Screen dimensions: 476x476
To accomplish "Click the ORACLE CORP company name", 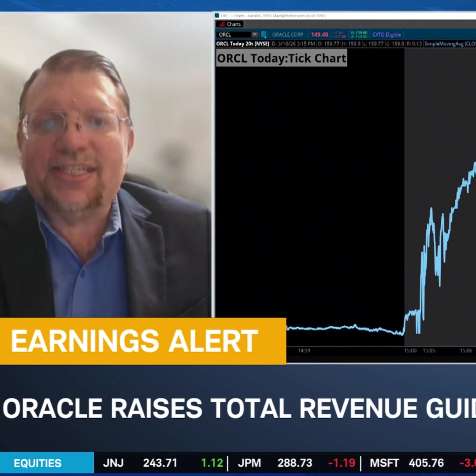I will [287, 34].
